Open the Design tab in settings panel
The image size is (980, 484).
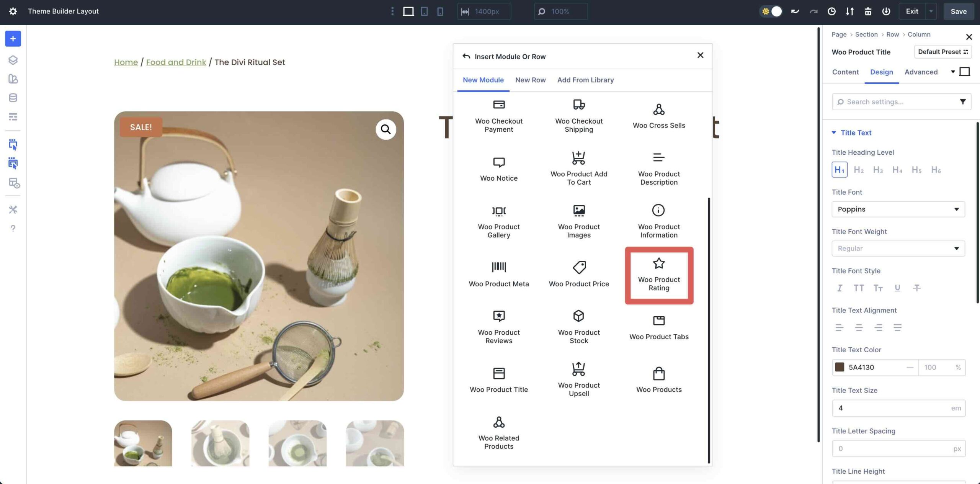882,72
